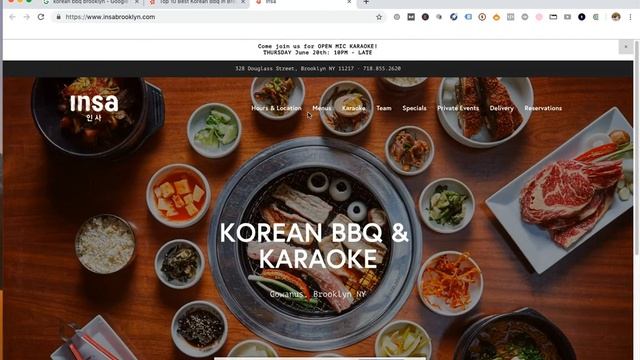This screenshot has width=640, height=360.
Task: Close the Top 10 Best Korean bbq tab
Action: coord(243,2)
